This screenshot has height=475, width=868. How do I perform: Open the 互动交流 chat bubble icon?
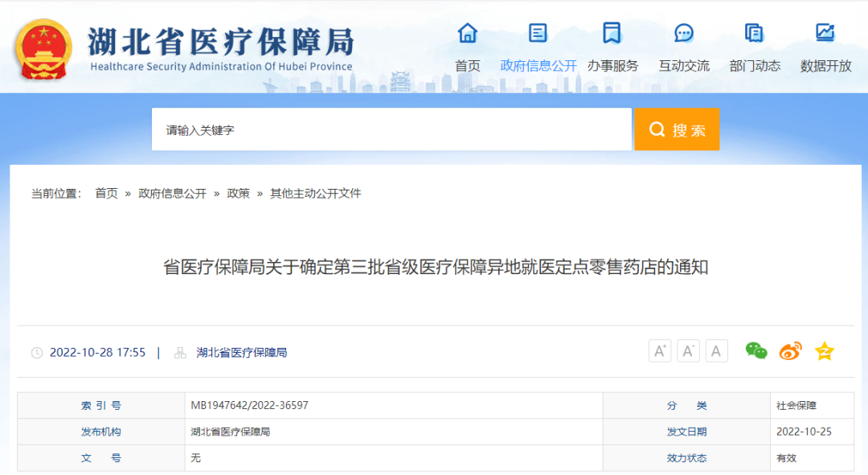[684, 33]
